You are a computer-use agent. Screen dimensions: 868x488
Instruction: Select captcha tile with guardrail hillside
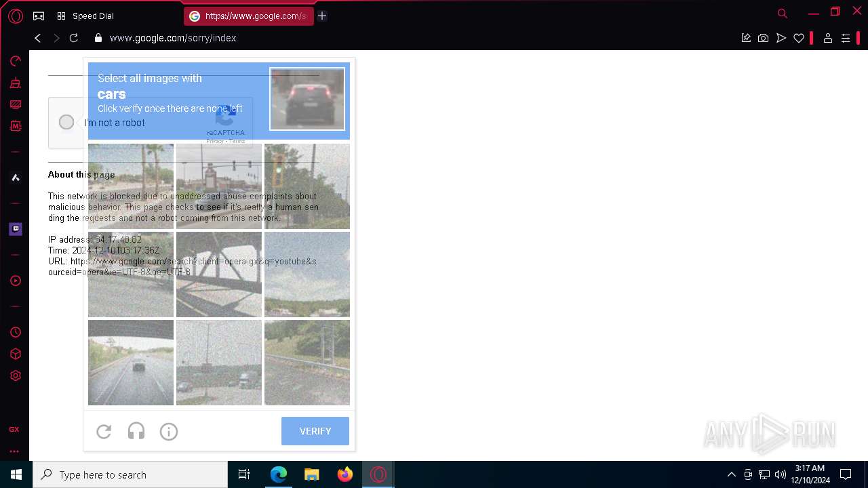tap(307, 363)
